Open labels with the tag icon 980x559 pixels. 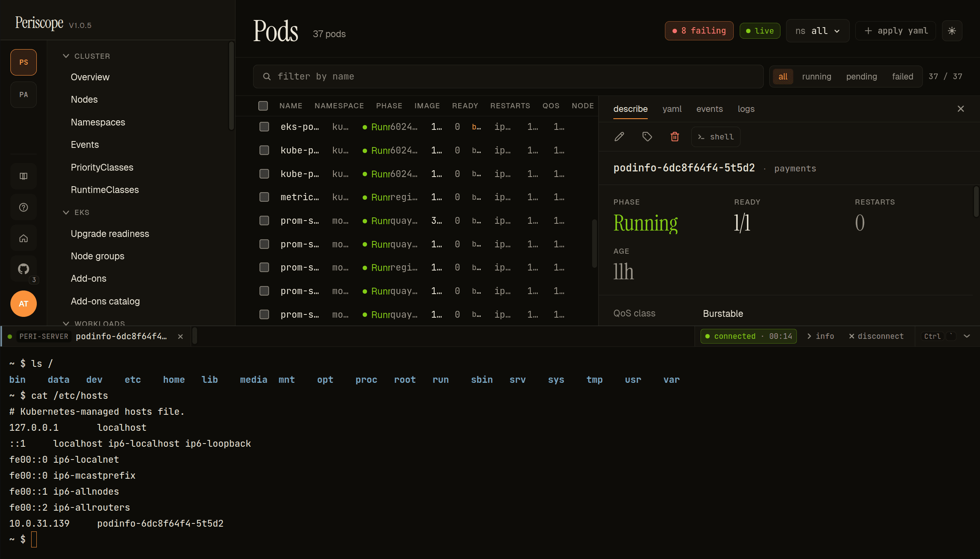647,137
